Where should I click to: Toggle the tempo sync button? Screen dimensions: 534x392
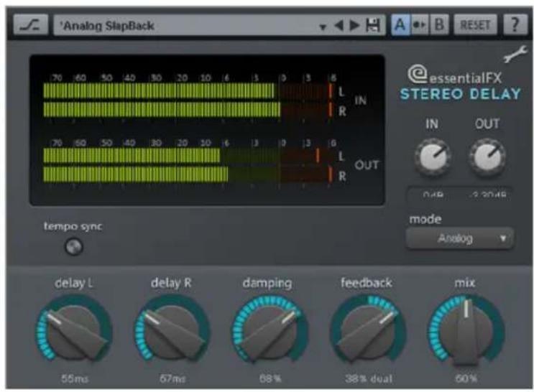pyautogui.click(x=74, y=247)
